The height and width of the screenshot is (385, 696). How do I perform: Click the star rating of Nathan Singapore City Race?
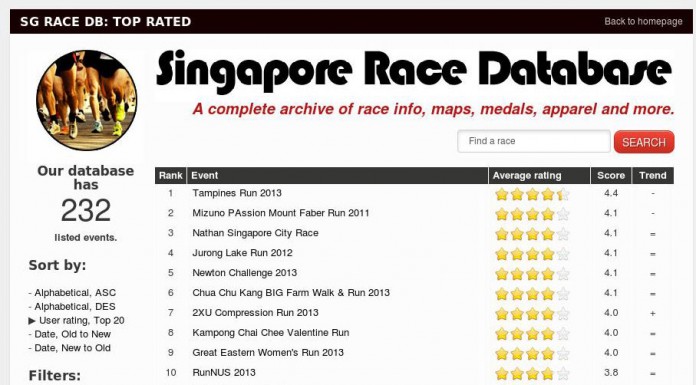pyautogui.click(x=532, y=234)
